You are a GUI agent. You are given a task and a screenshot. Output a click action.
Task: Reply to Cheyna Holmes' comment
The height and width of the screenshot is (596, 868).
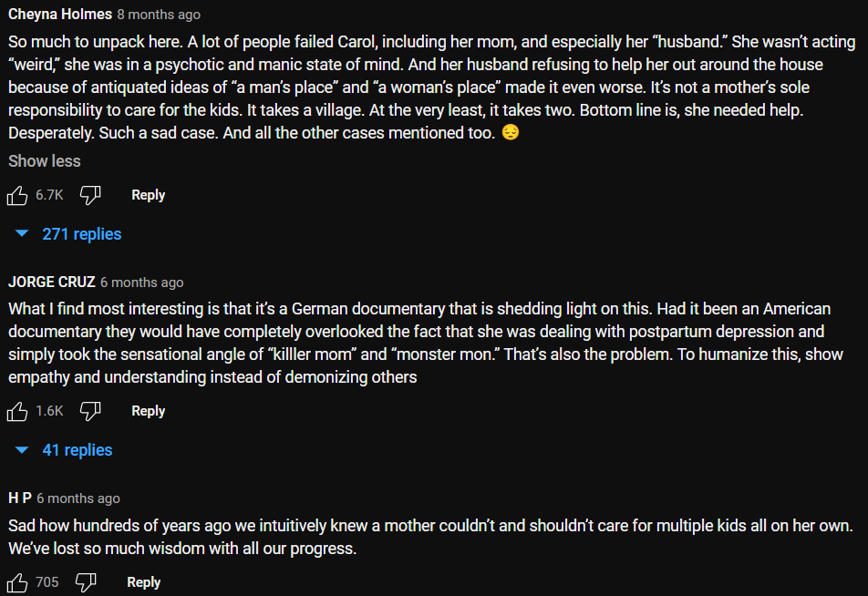(x=148, y=195)
